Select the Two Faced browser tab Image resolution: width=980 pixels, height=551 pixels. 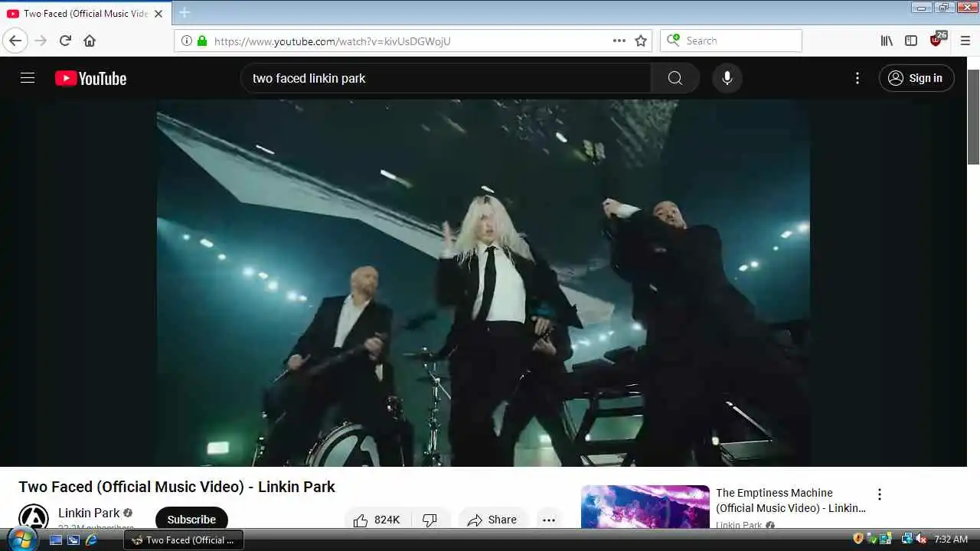(86, 14)
